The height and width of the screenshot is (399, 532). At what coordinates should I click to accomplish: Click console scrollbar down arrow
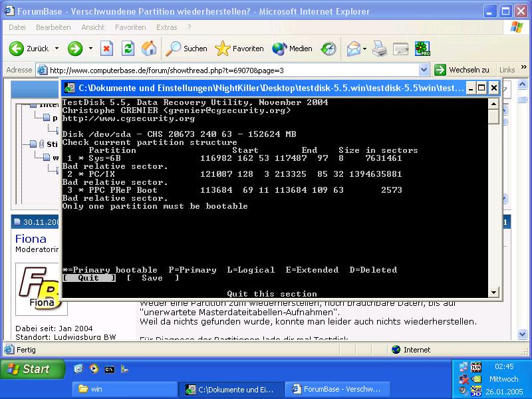[x=493, y=292]
